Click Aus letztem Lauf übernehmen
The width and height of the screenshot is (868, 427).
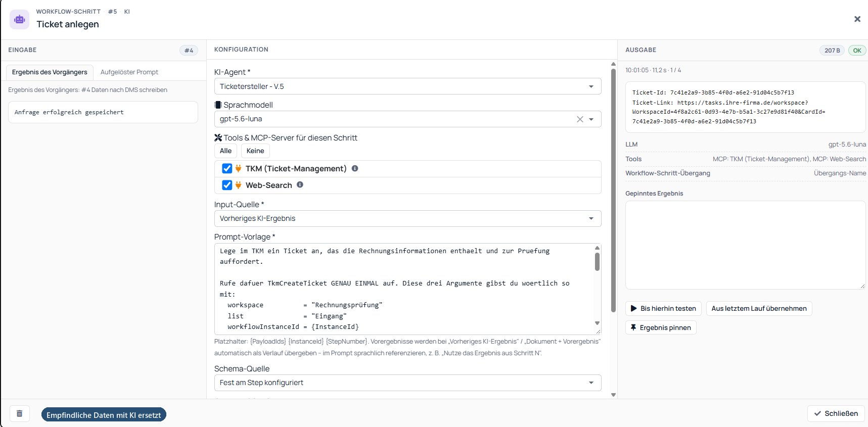759,308
